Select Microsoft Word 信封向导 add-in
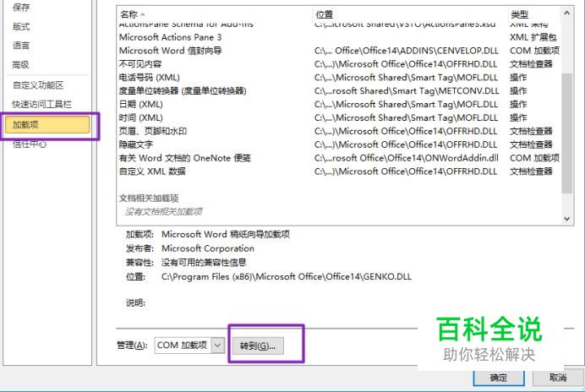The height and width of the screenshot is (392, 585). tap(338, 51)
